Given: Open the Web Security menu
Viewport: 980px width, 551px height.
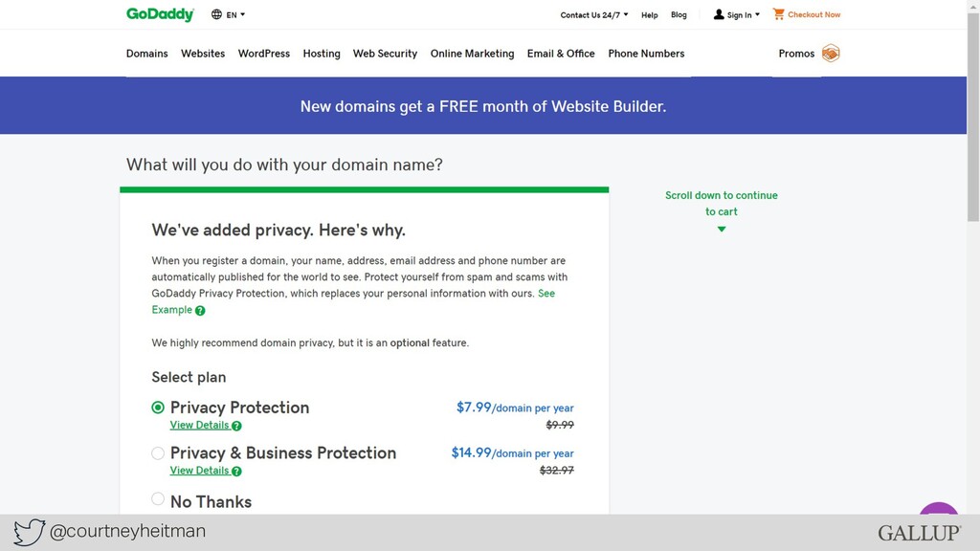Looking at the screenshot, I should click(x=385, y=54).
